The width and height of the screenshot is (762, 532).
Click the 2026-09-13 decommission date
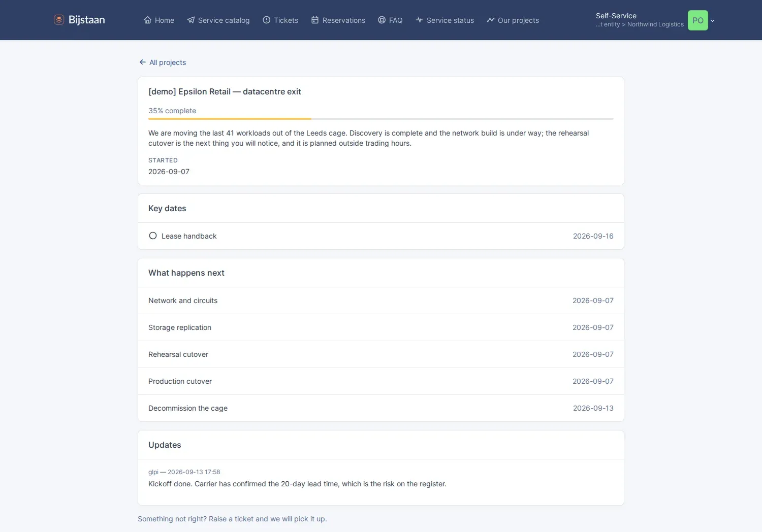(x=593, y=408)
